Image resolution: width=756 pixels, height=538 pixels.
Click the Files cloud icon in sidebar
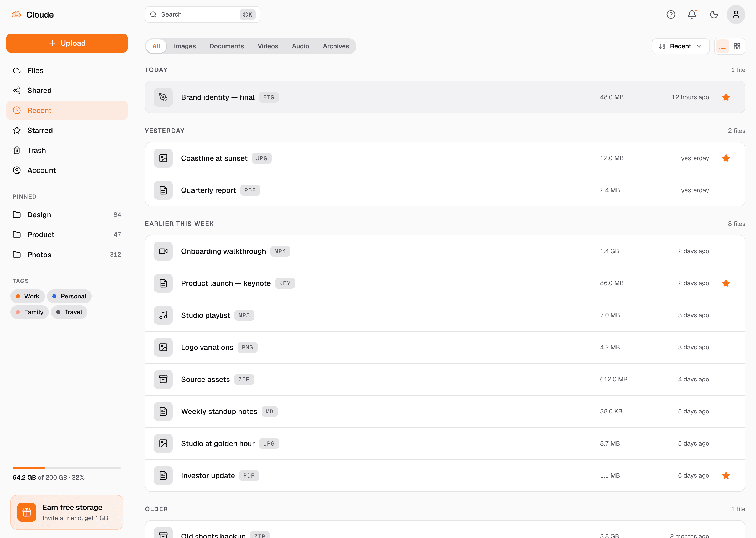(17, 71)
